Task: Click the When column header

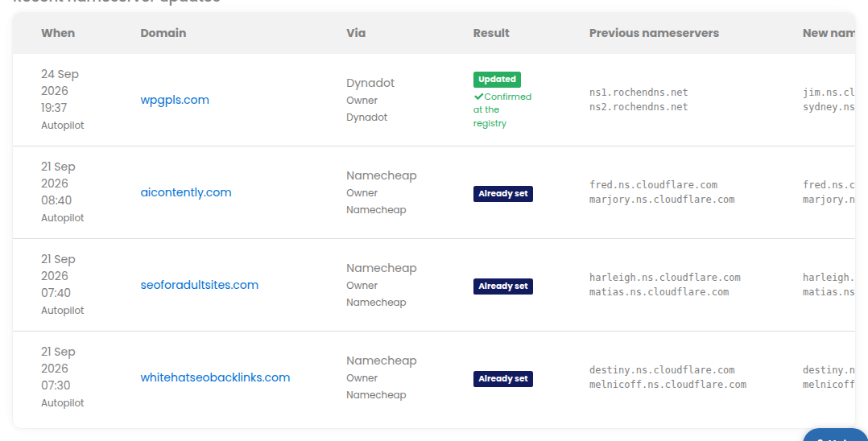Action: click(58, 33)
